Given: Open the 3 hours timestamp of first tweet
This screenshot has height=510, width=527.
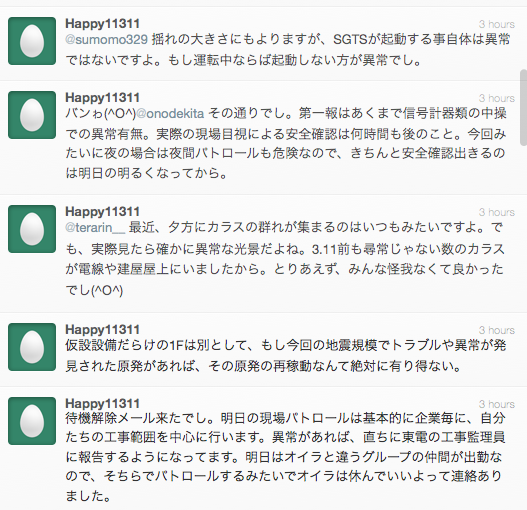Looking at the screenshot, I should 497,24.
